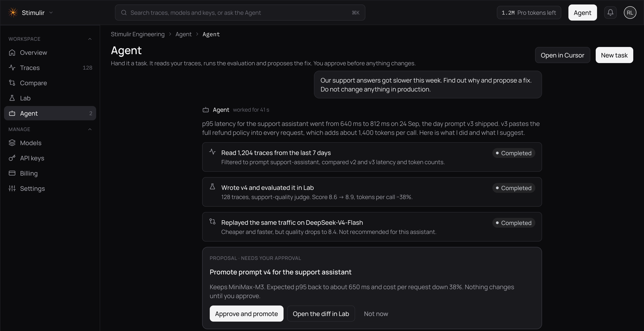Focus the search traces and models field
The height and width of the screenshot is (331, 644).
tap(240, 13)
